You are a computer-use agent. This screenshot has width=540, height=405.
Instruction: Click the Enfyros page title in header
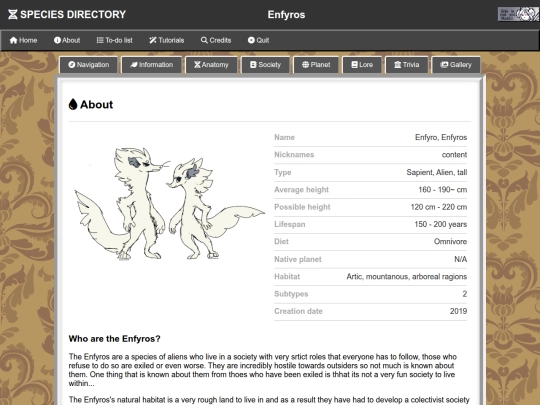click(x=286, y=14)
